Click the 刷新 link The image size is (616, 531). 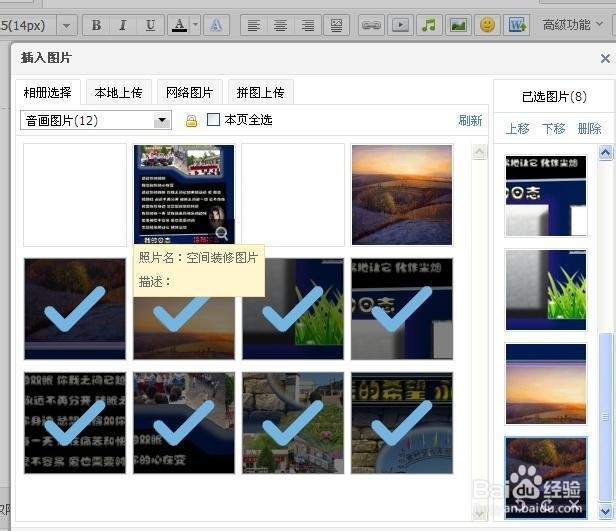coord(470,120)
